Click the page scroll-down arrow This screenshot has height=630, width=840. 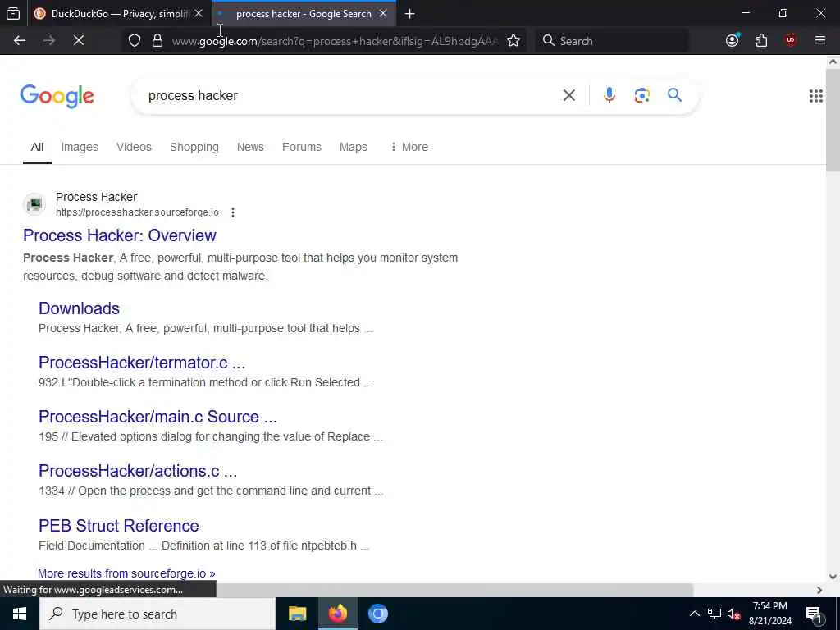coord(833,577)
